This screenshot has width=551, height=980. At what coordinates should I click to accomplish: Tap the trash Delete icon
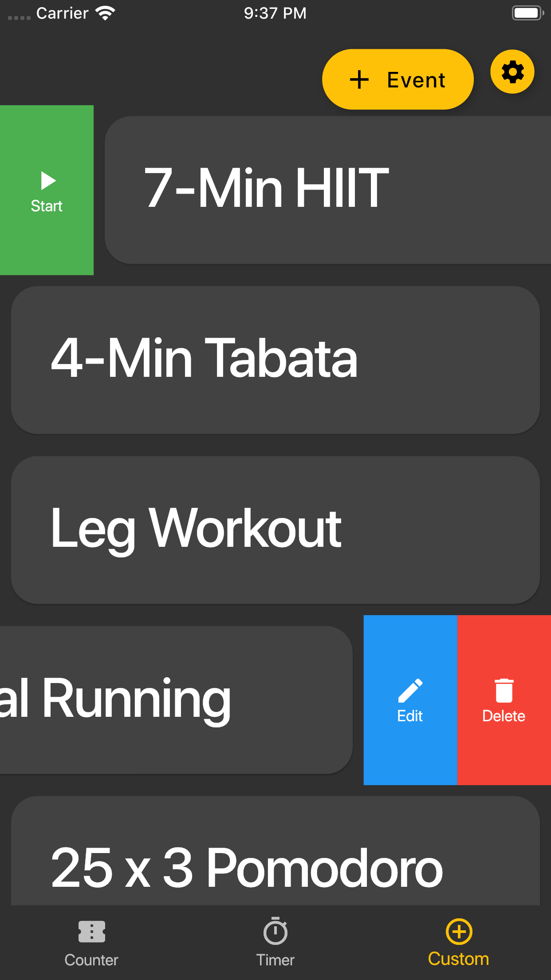[504, 690]
